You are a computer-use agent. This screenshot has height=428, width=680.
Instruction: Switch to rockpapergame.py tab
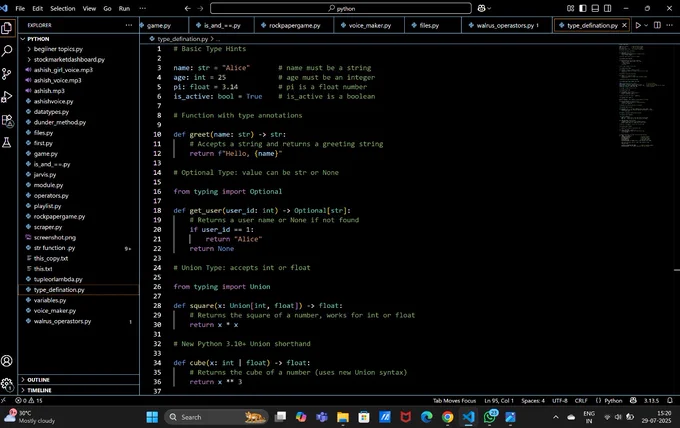pos(294,25)
